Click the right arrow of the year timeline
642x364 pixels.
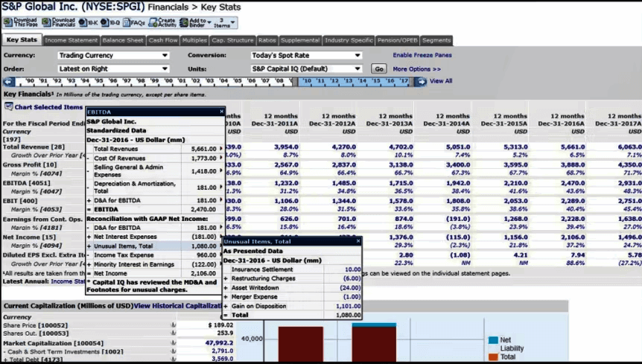pyautogui.click(x=421, y=81)
